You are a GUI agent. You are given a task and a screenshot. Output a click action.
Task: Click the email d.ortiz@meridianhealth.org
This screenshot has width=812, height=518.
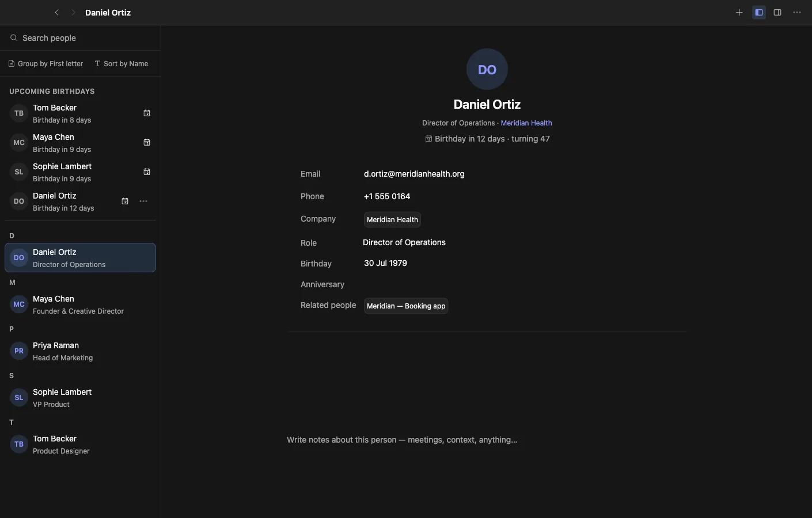pyautogui.click(x=414, y=174)
